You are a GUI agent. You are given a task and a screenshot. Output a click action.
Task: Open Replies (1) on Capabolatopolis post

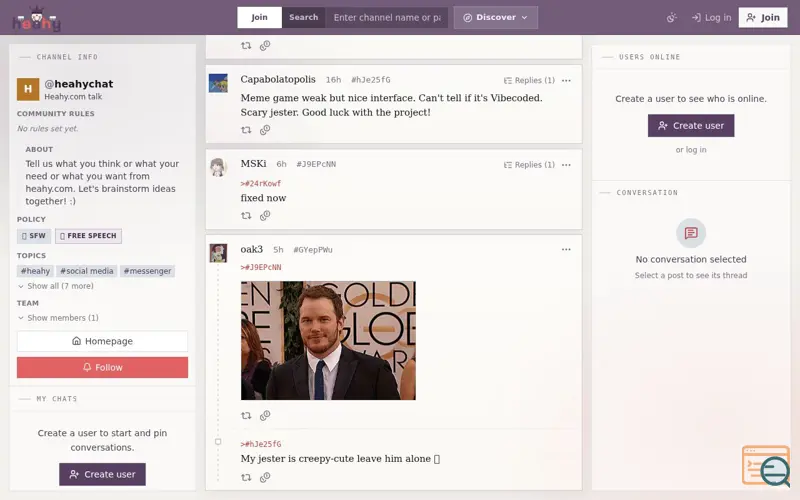tap(529, 81)
